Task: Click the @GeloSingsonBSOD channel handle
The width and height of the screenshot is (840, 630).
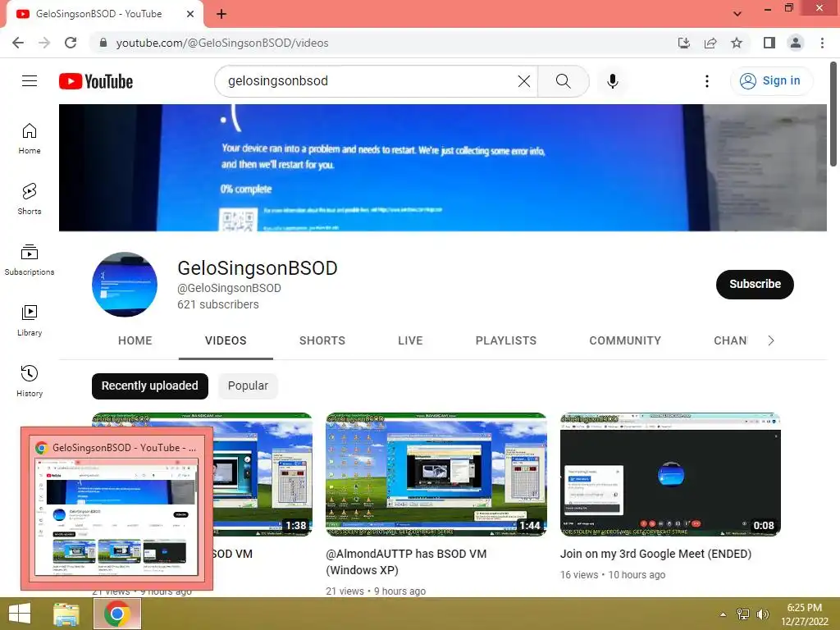Action: (230, 288)
